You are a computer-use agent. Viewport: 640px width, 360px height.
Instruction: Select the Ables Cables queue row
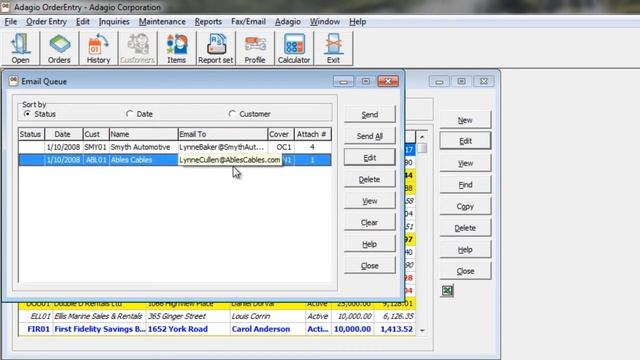pos(175,160)
